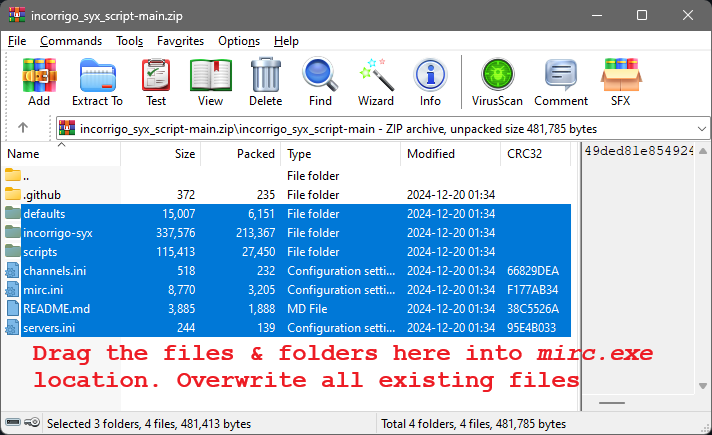
Task: Click the key icon in status bar
Action: [32, 423]
